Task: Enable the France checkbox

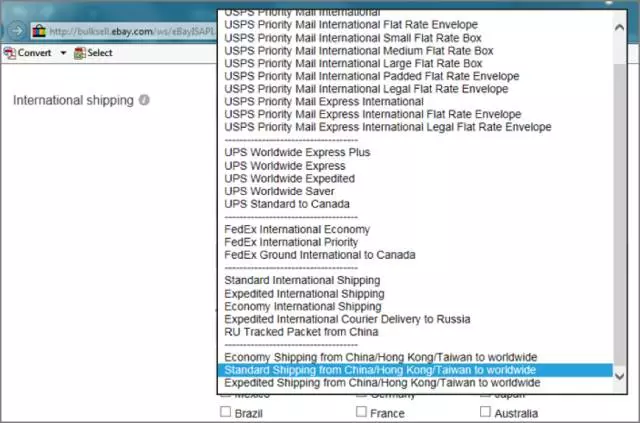Action: [x=362, y=413]
